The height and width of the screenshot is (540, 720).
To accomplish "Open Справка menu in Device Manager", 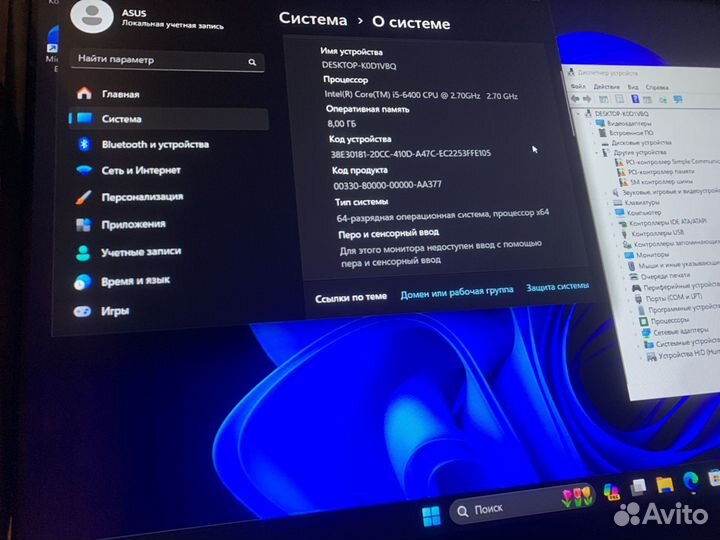I will point(657,87).
